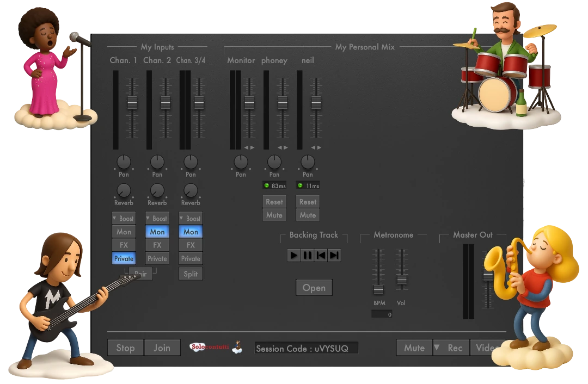Viewport: 588px width, 384px height.
Task: Click the Stop button
Action: click(125, 348)
